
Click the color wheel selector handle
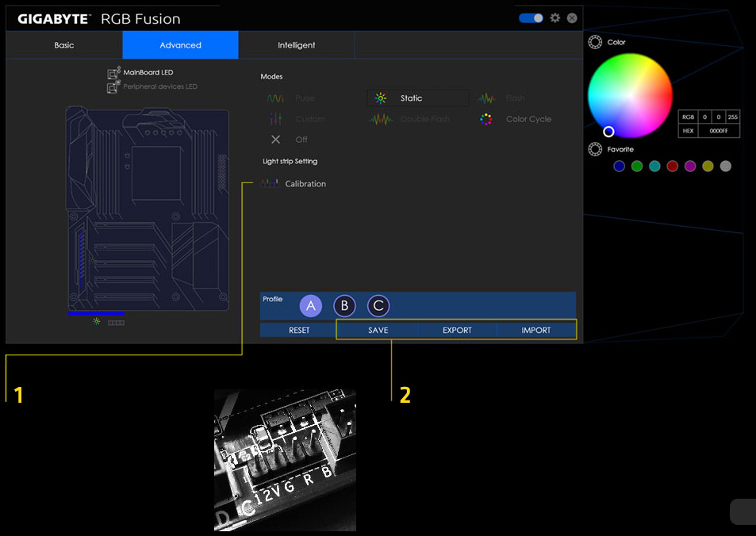point(608,131)
